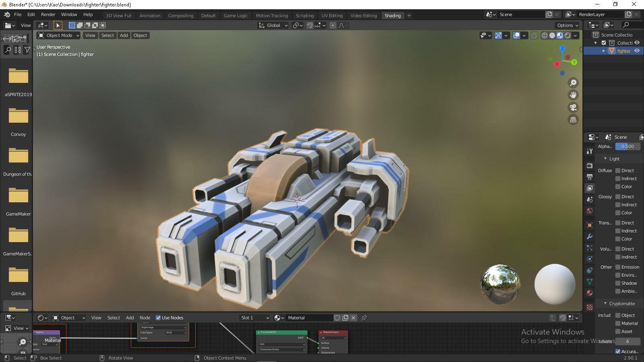Expand the fighter object in outliner
The height and width of the screenshot is (362, 644).
[x=604, y=51]
